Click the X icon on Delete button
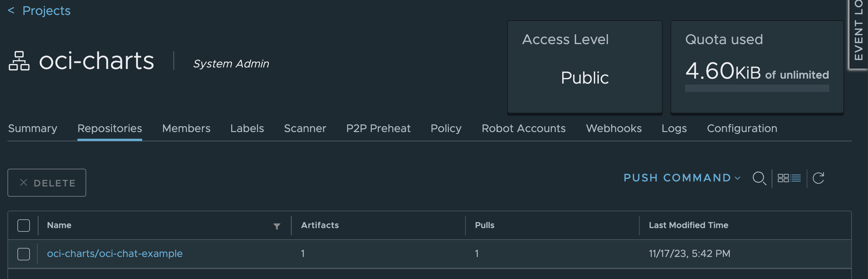Viewport: 868px width, 279px height. (x=24, y=183)
